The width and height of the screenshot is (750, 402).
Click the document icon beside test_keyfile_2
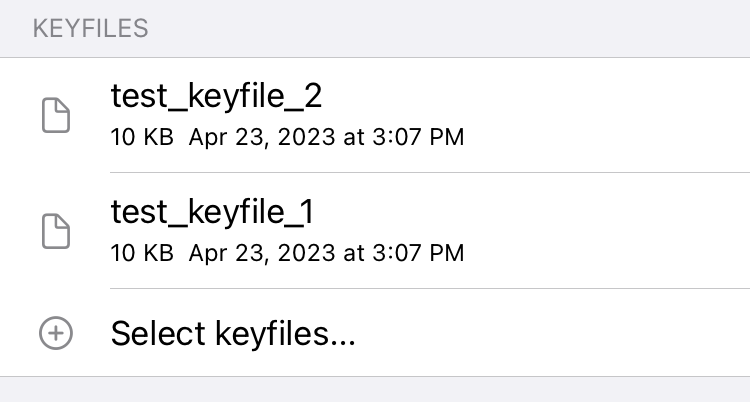pos(56,115)
